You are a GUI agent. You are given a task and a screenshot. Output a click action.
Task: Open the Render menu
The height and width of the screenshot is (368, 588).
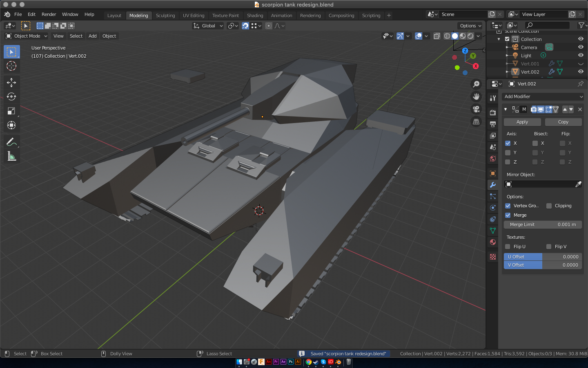[49, 14]
